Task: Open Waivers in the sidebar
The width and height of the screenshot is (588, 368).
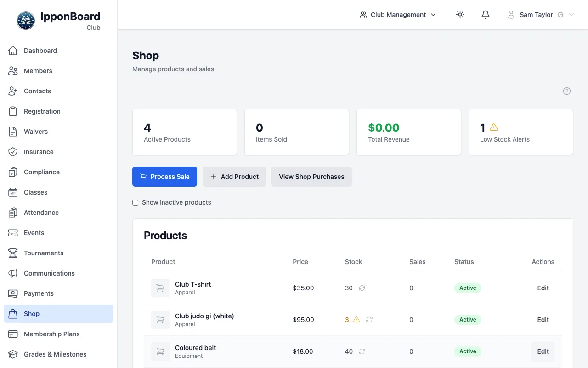Action: coord(58,132)
